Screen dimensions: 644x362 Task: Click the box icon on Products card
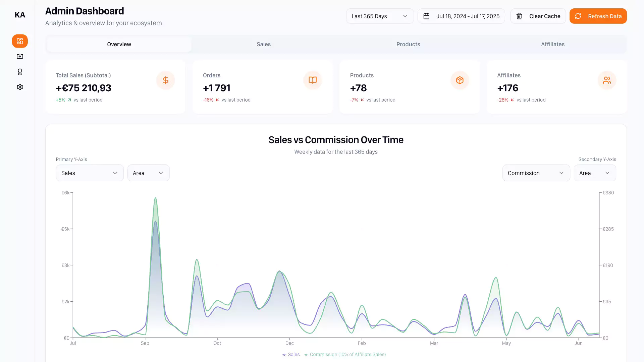click(460, 80)
